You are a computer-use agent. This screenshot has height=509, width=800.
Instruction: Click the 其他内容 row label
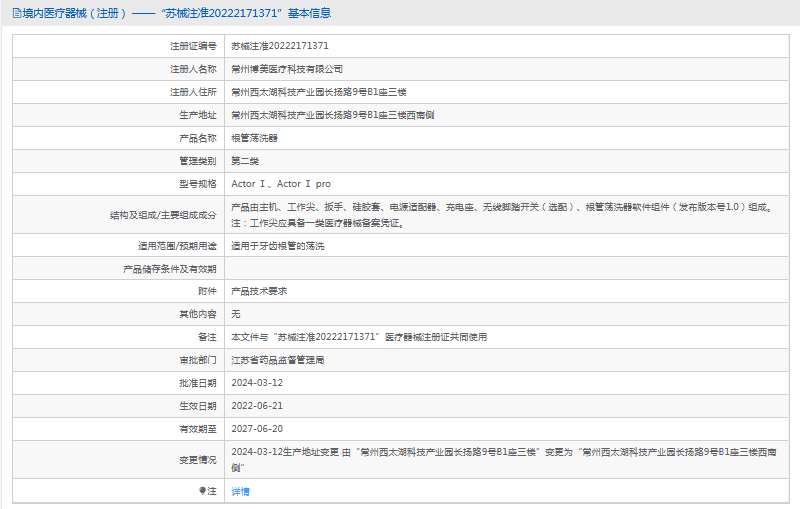click(x=198, y=314)
